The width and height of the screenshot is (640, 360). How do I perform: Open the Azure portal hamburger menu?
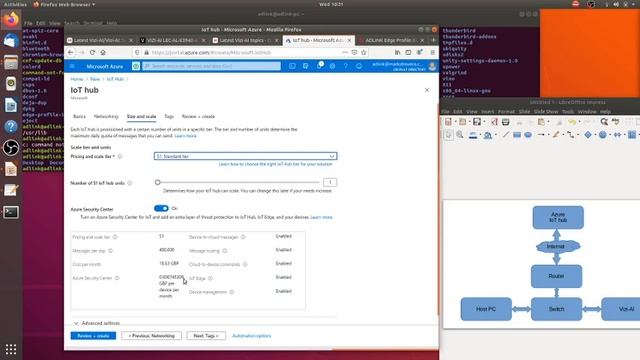[x=72, y=66]
